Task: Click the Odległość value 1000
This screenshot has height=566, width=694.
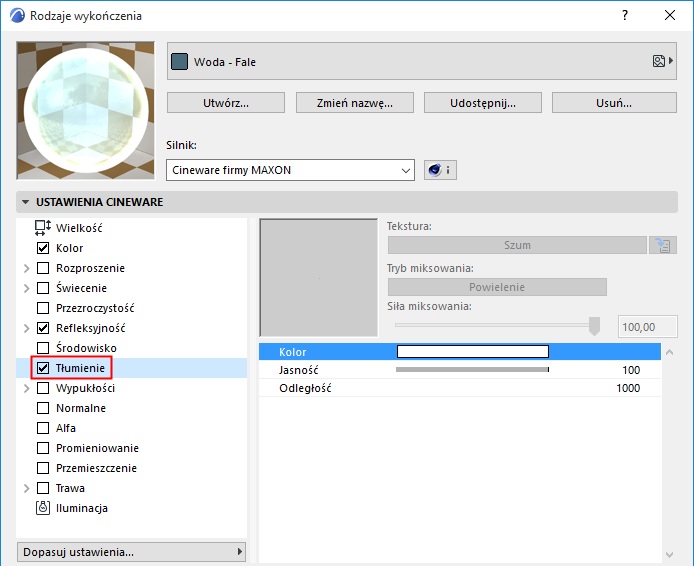Action: pos(628,388)
